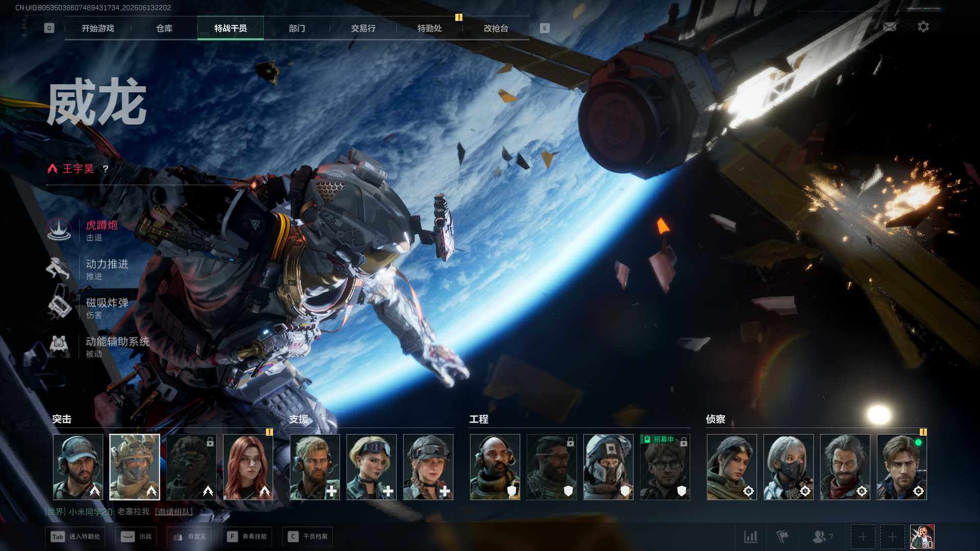
Task: Click the 特战干员 tab
Action: point(231,28)
